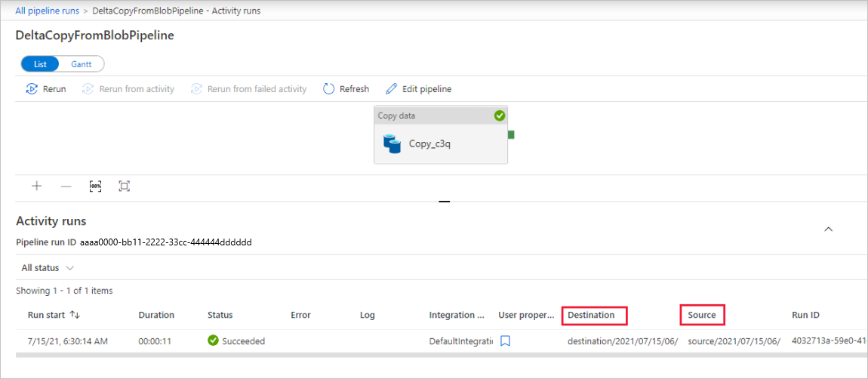Switch to List view toggle
The image size is (868, 379).
coord(41,64)
